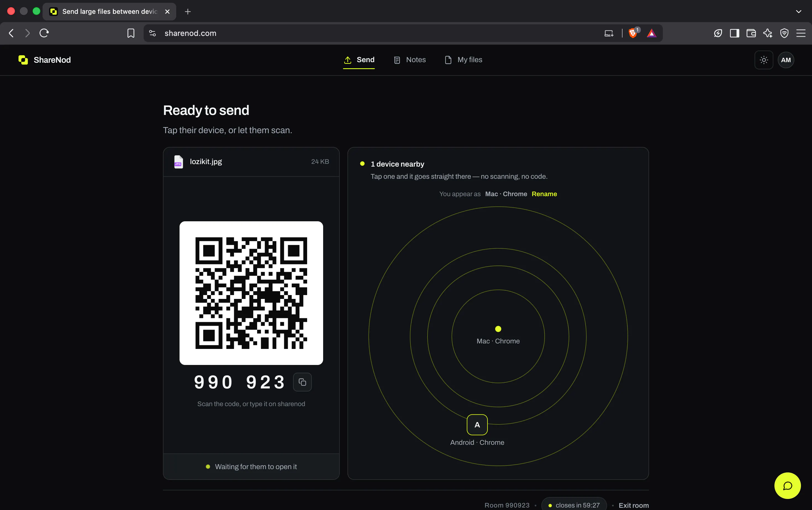Screen dimensions: 812x510
Task: Open the Brave Wallet icon
Action: click(x=751, y=33)
